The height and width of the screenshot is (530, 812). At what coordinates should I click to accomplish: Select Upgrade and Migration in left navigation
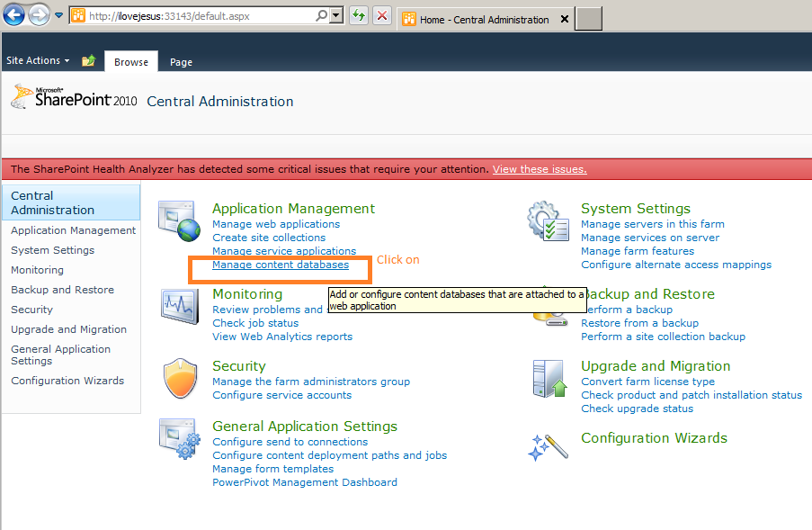click(68, 329)
